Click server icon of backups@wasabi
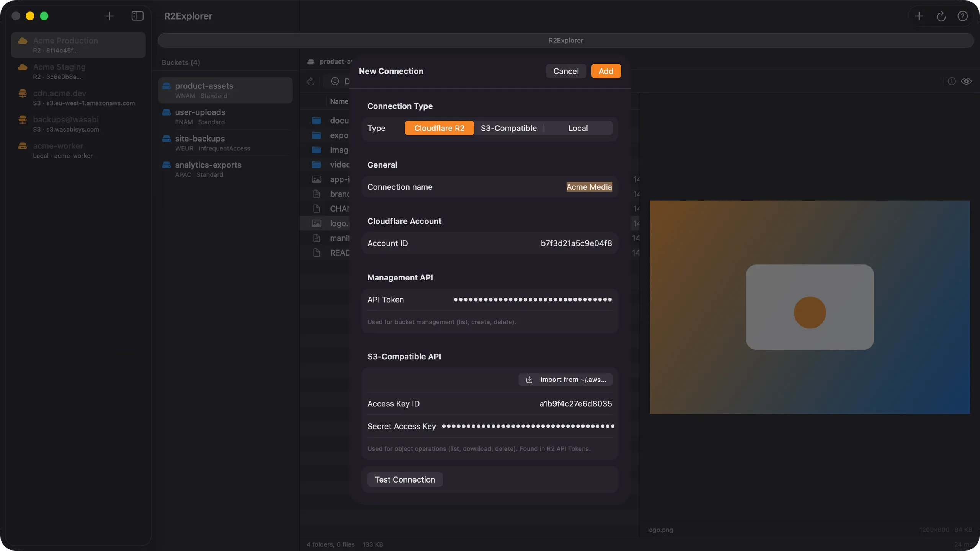The height and width of the screenshot is (551, 980). 23,119
